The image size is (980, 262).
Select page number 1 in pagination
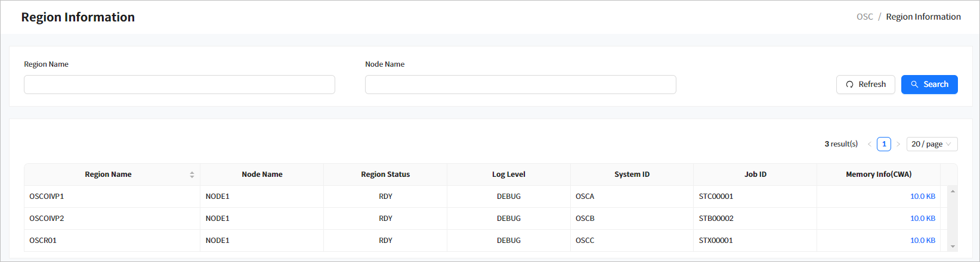(884, 144)
